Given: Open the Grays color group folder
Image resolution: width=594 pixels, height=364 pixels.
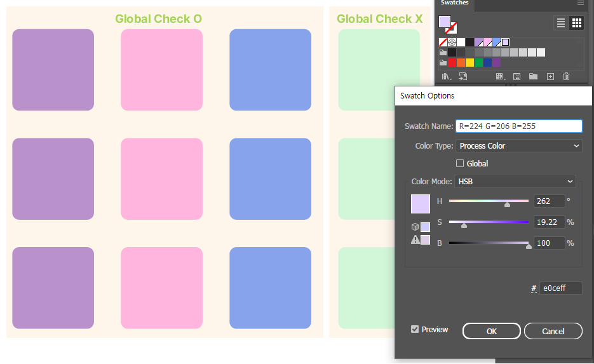Looking at the screenshot, I should point(443,52).
